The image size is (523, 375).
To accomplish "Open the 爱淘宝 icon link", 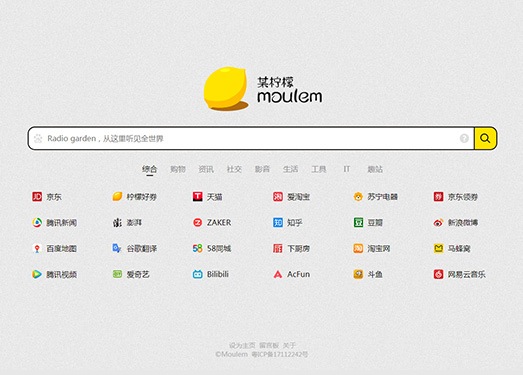I will click(291, 197).
